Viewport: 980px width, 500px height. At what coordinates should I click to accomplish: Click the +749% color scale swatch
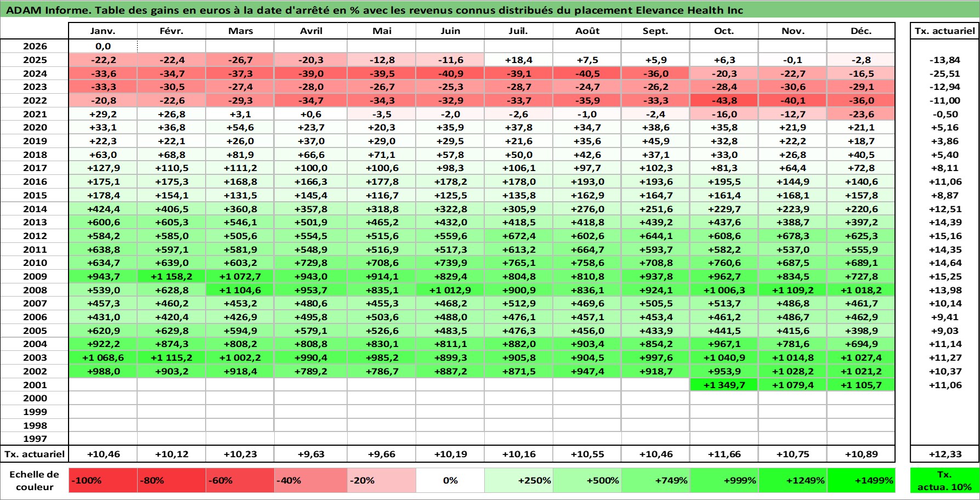(x=656, y=480)
